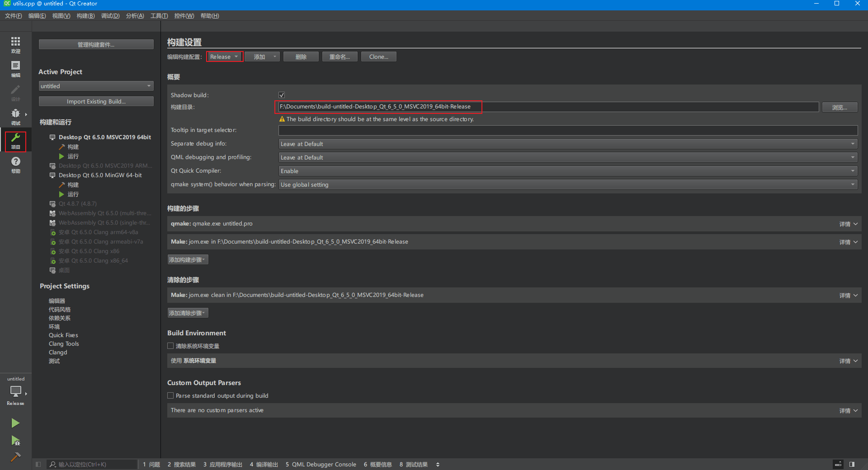This screenshot has width=868, height=470.
Task: Toggle progress details icon in status bar
Action: 838,464
